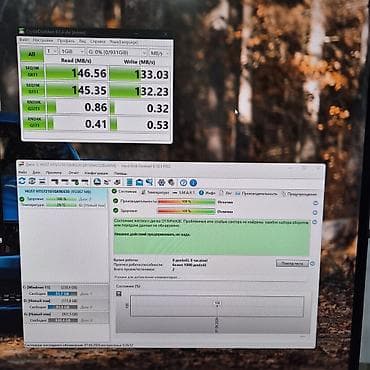Open Hard Disk Sentinel Диск menu

pos(36,172)
